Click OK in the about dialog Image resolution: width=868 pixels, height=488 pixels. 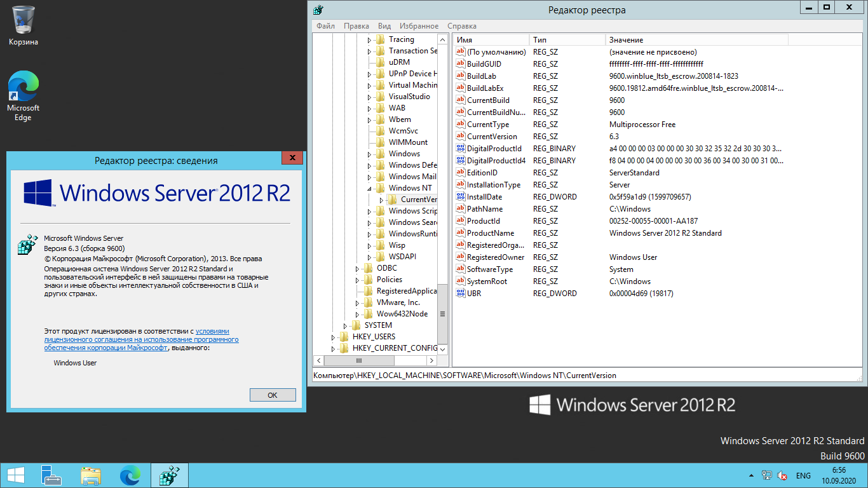point(273,395)
